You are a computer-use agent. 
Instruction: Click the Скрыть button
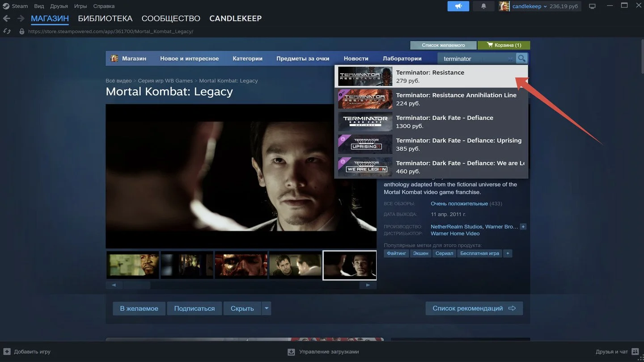tap(242, 308)
